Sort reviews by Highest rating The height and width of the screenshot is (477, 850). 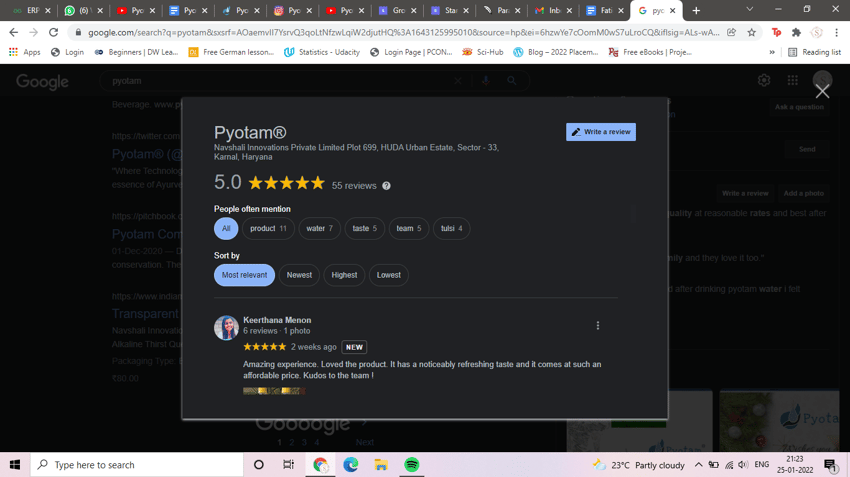344,275
